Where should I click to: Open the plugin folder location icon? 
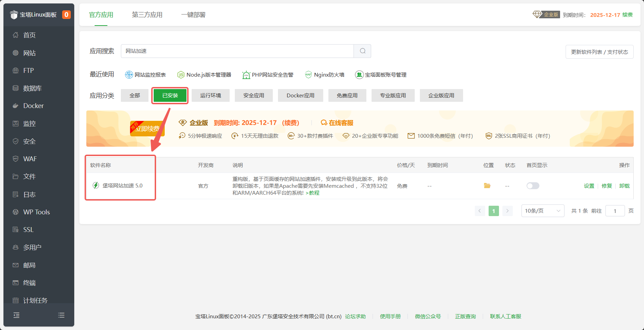pyautogui.click(x=487, y=186)
